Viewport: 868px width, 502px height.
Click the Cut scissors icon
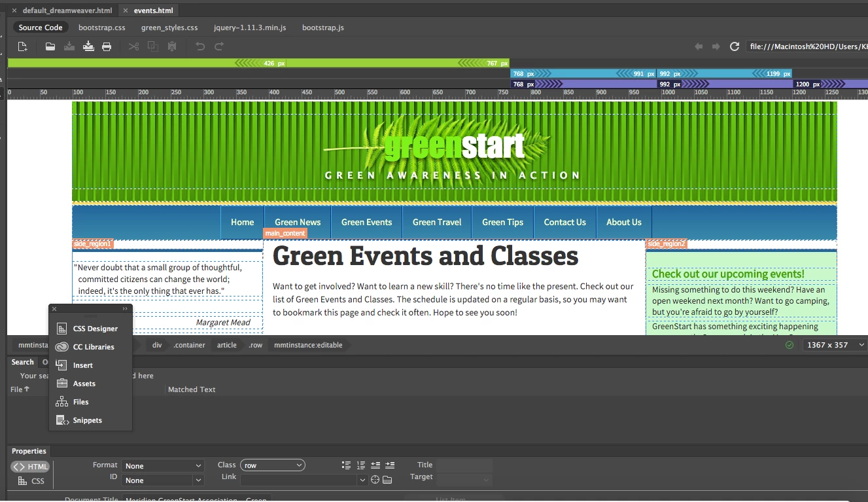[x=134, y=46]
